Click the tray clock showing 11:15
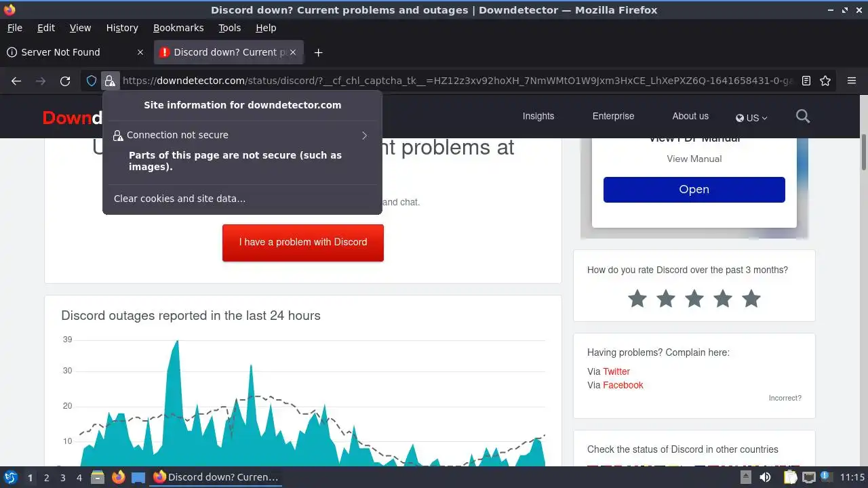Viewport: 868px width, 488px height. (852, 477)
